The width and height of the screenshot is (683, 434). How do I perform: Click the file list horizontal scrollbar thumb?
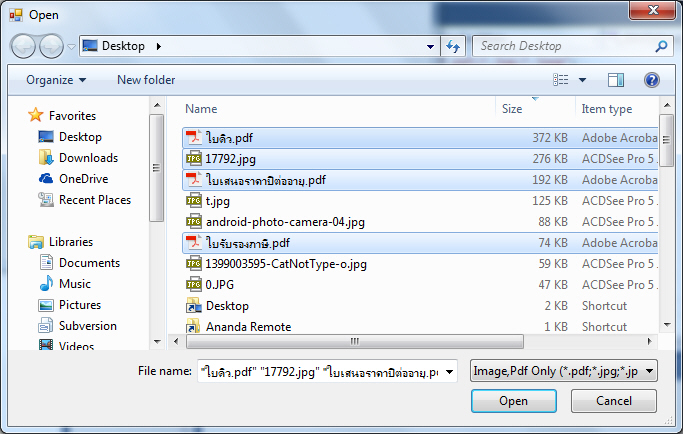pos(355,342)
